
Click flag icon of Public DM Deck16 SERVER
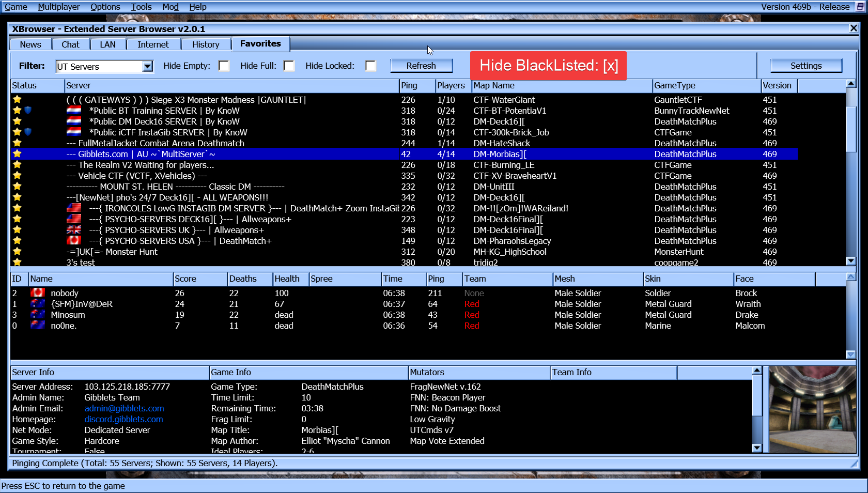click(74, 121)
